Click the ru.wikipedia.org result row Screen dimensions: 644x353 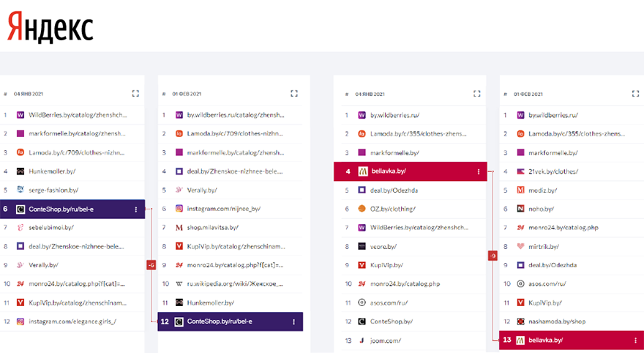click(234, 283)
